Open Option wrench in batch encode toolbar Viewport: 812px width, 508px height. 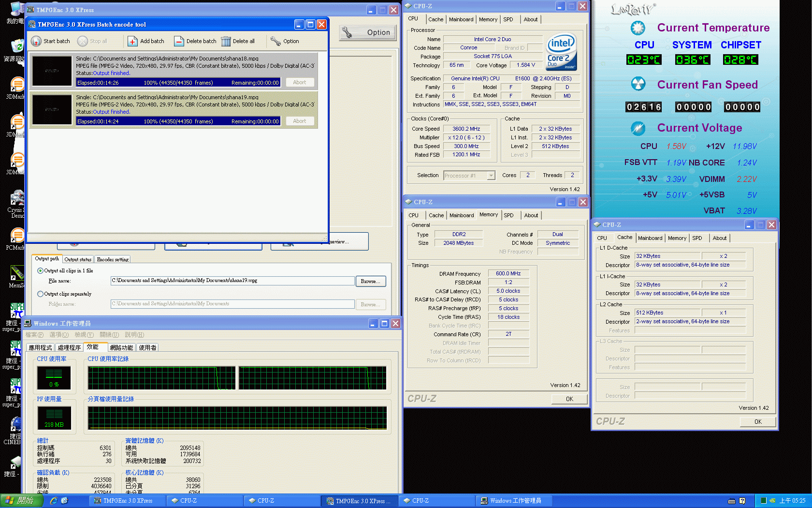point(275,41)
